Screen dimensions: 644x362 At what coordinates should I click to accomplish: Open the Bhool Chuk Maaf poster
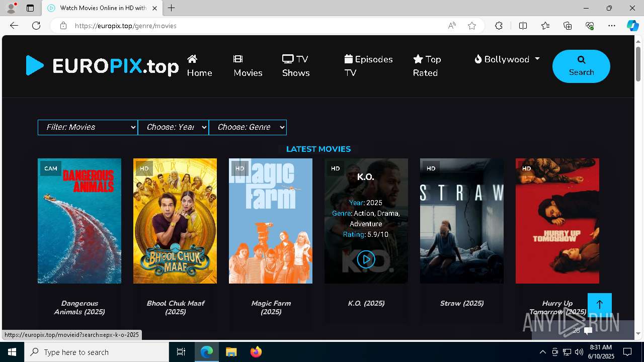tap(175, 221)
